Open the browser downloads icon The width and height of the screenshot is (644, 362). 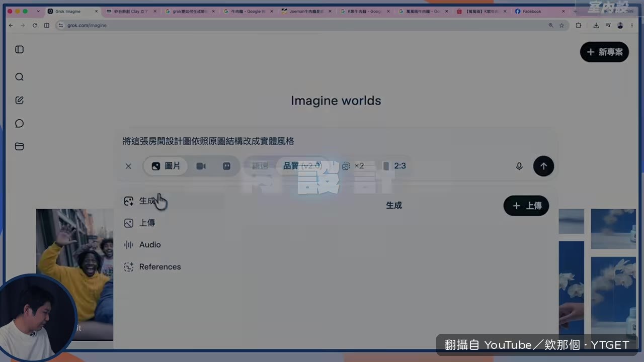pyautogui.click(x=596, y=25)
